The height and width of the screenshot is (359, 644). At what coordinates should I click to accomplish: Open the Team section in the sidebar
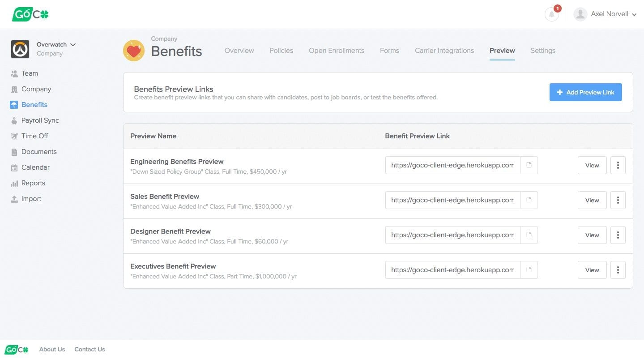pos(30,73)
